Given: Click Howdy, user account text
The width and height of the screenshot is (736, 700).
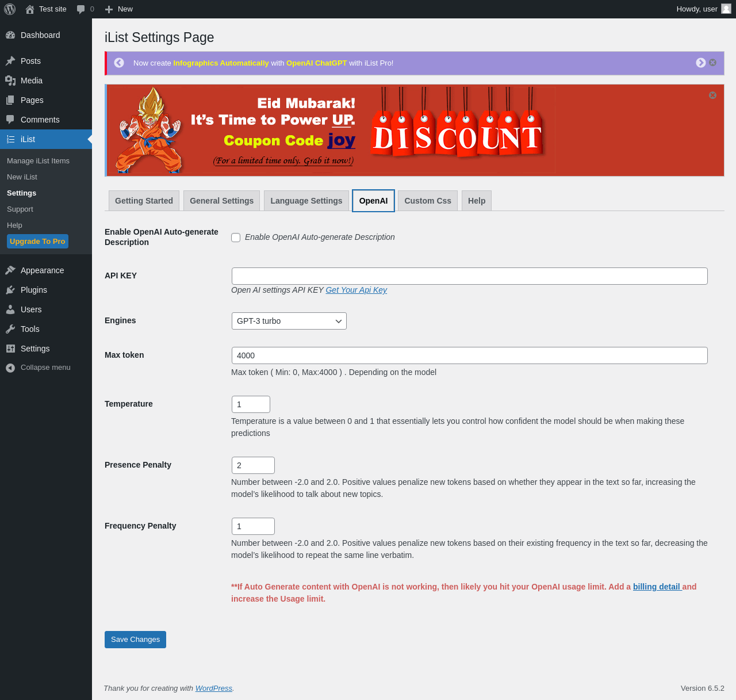Looking at the screenshot, I should click(697, 9).
